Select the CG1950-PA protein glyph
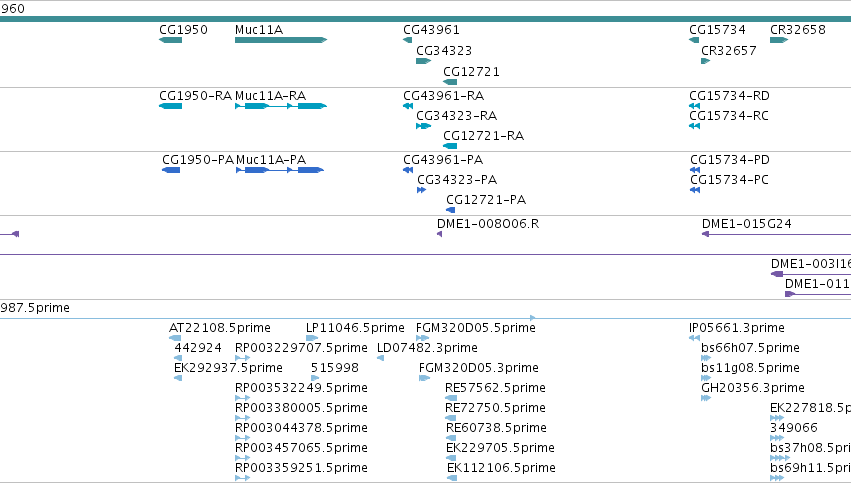 [x=171, y=170]
